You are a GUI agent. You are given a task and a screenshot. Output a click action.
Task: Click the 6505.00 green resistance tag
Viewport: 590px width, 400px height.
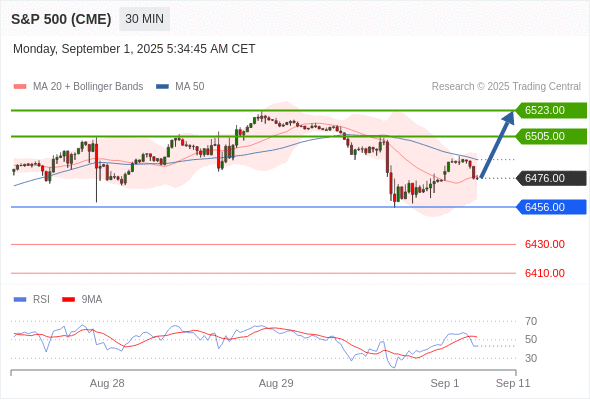pos(551,136)
